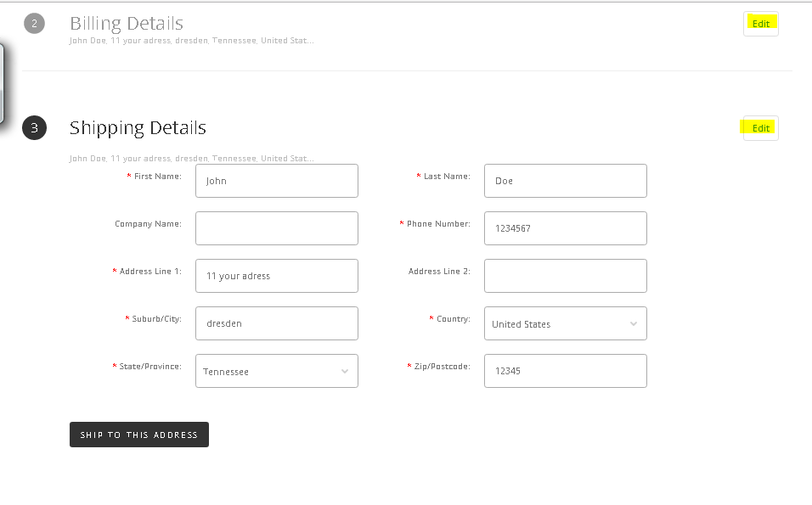Image resolution: width=812 pixels, height=505 pixels.
Task: Click Edit beside Shipping Details
Action: (x=760, y=128)
